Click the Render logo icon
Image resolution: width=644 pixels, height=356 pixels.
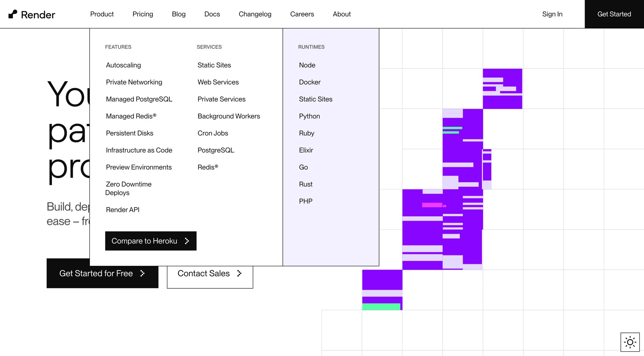13,14
